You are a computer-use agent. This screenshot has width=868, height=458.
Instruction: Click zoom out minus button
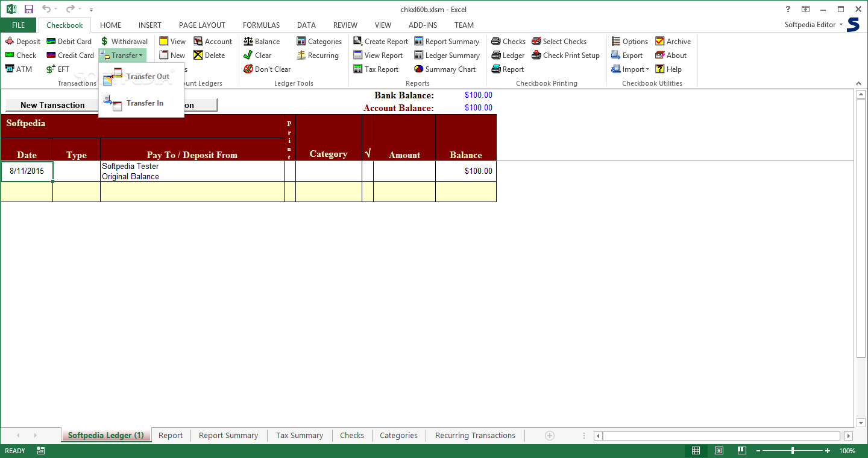point(759,451)
